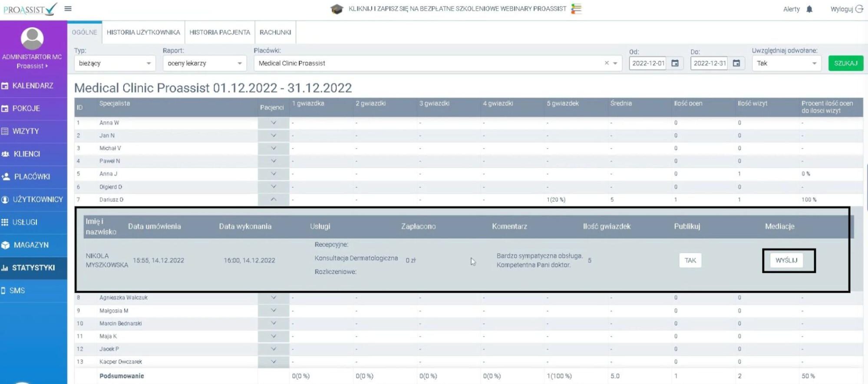Expand patients for Jan N
The height and width of the screenshot is (384, 868).
274,136
